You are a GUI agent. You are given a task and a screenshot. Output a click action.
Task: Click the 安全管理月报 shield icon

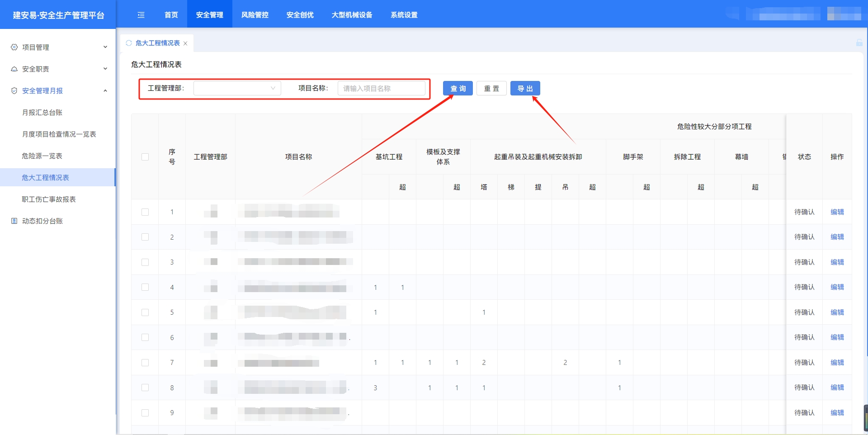click(14, 91)
